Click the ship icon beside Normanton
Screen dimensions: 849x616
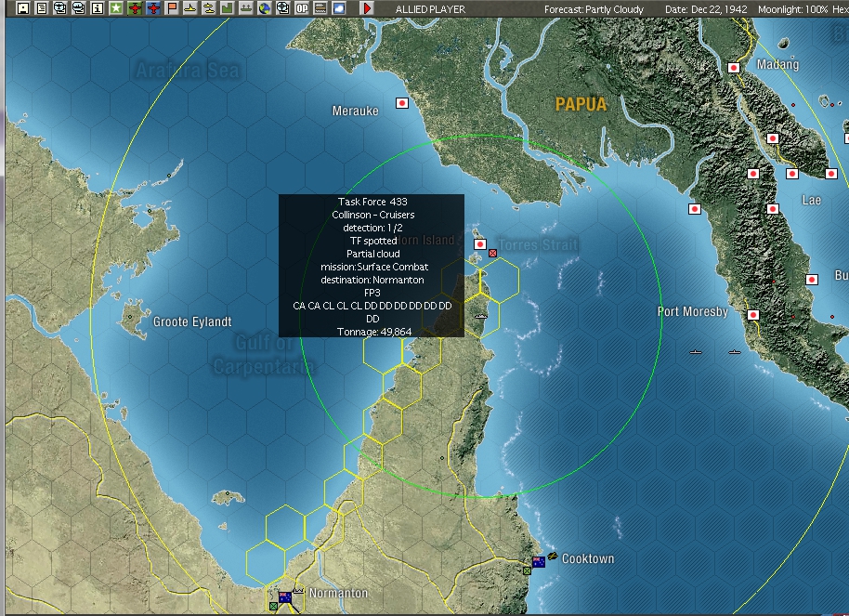(x=298, y=590)
